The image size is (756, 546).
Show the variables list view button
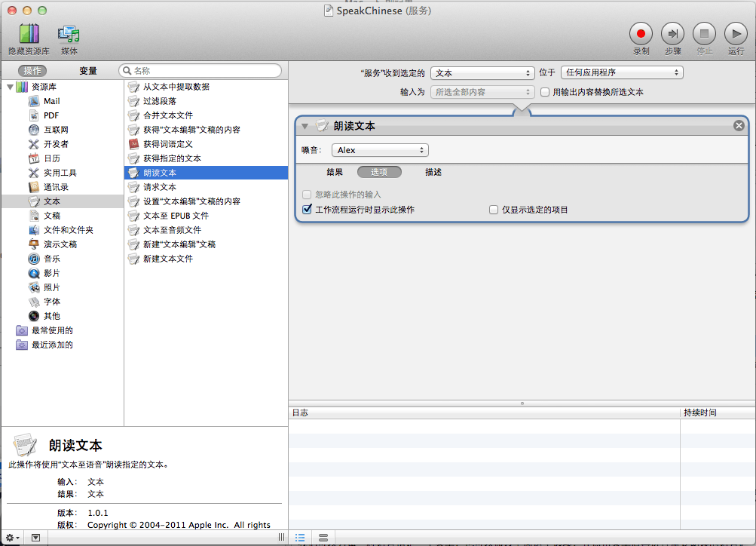(x=323, y=537)
